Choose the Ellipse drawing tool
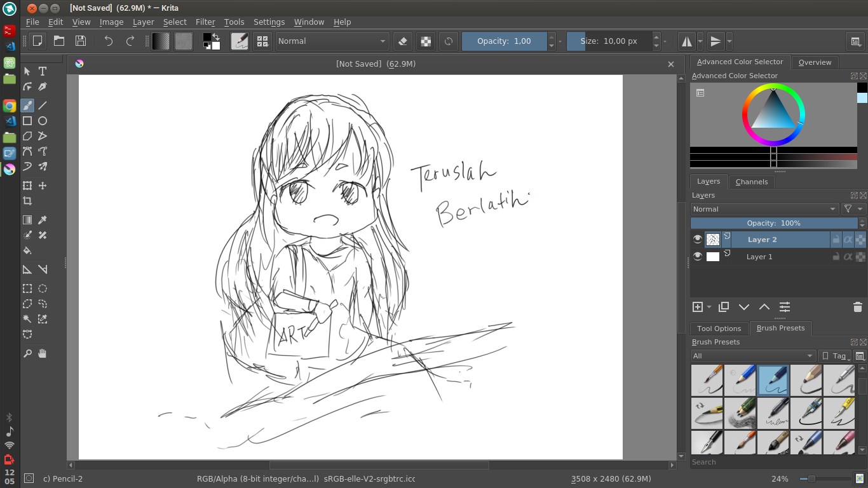Screen dimensions: 868x488 pyautogui.click(x=42, y=121)
